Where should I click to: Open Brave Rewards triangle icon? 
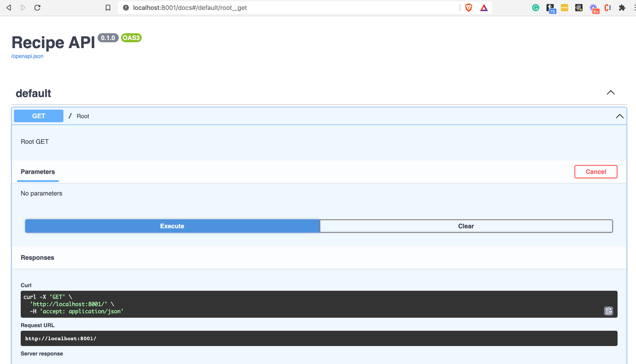(x=484, y=8)
